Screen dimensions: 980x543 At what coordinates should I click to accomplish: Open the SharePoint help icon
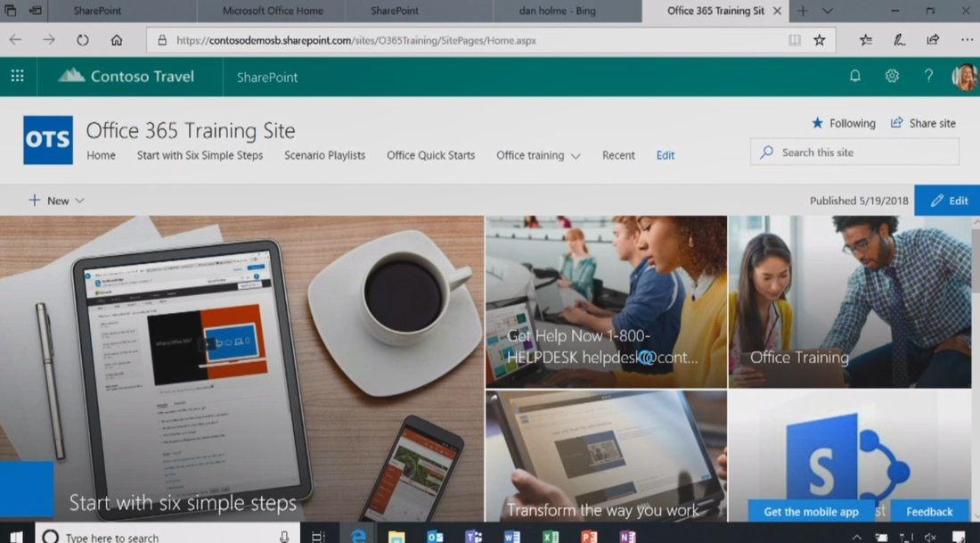[927, 76]
